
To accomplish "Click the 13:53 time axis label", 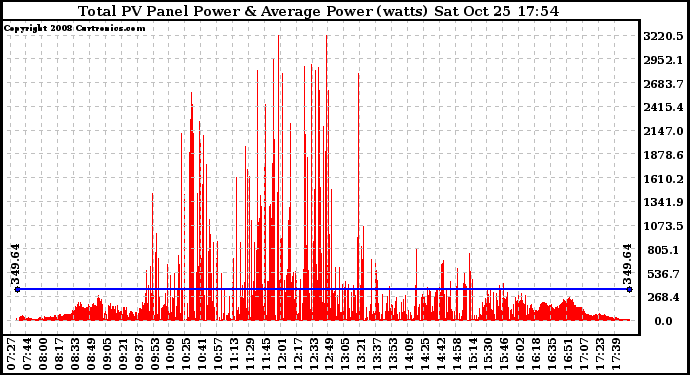I will coord(393,354).
